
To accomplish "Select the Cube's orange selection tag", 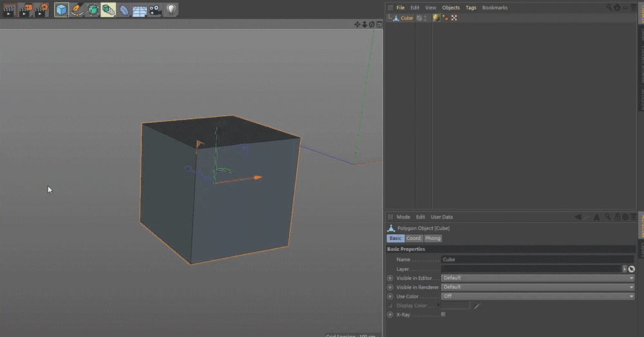I will coord(445,18).
